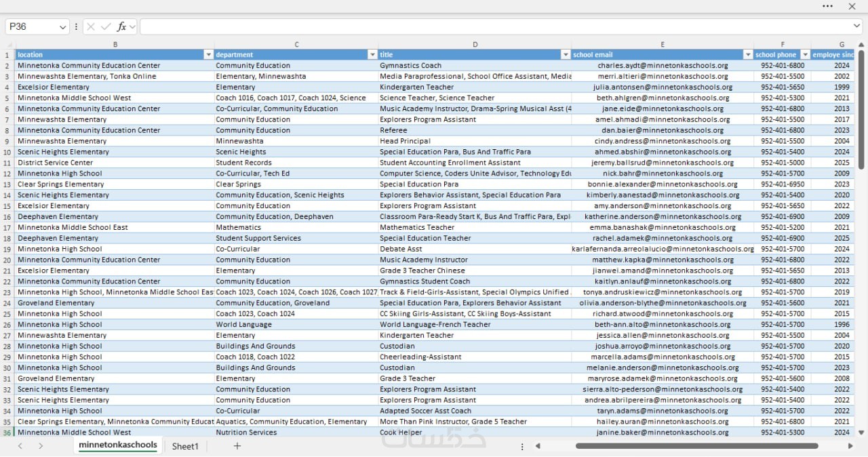868x457 pixels.
Task: Select email taryn.adams@minnetonkaschools.org
Action: [663, 410]
